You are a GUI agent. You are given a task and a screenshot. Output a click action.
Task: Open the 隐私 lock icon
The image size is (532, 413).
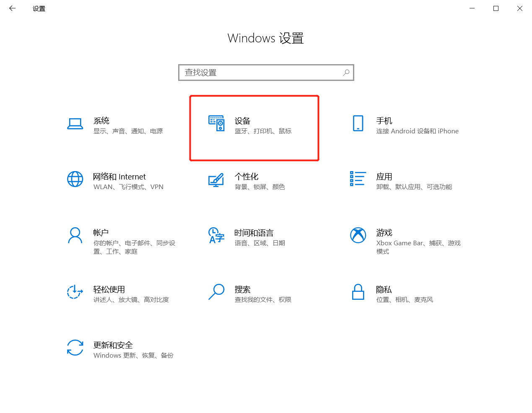[x=358, y=292]
